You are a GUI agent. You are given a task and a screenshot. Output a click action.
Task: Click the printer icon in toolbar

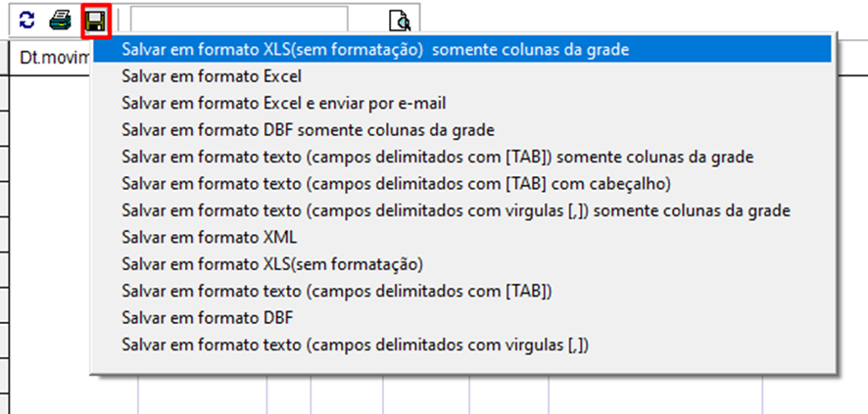61,20
